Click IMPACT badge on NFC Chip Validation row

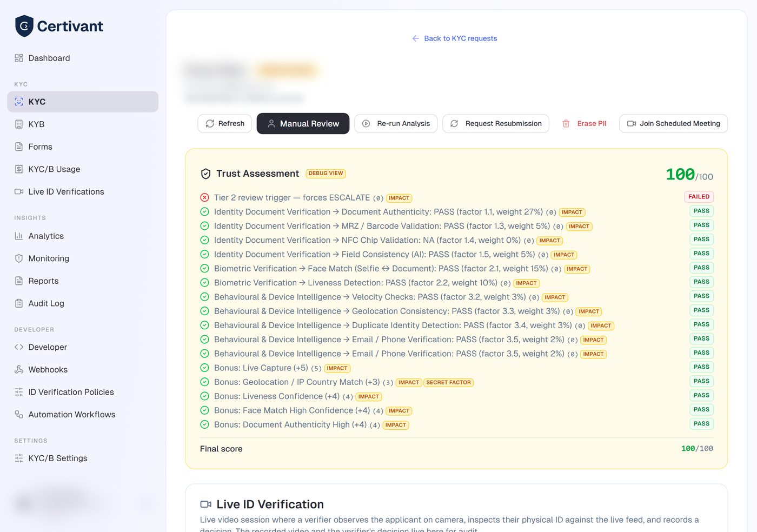550,241
